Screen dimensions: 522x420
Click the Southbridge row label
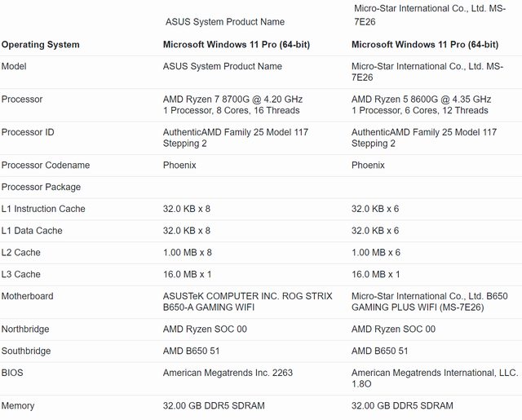26,351
